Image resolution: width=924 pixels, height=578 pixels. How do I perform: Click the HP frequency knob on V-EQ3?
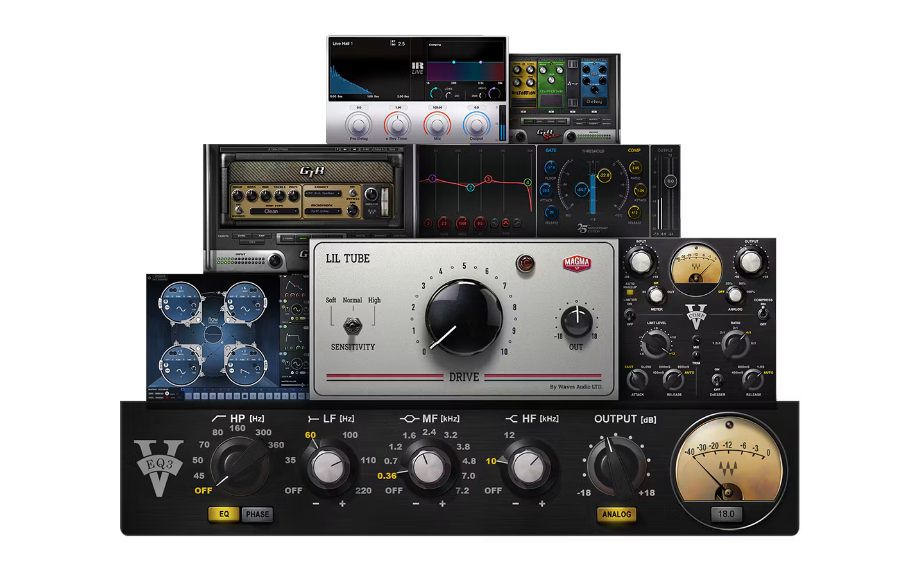[x=241, y=466]
